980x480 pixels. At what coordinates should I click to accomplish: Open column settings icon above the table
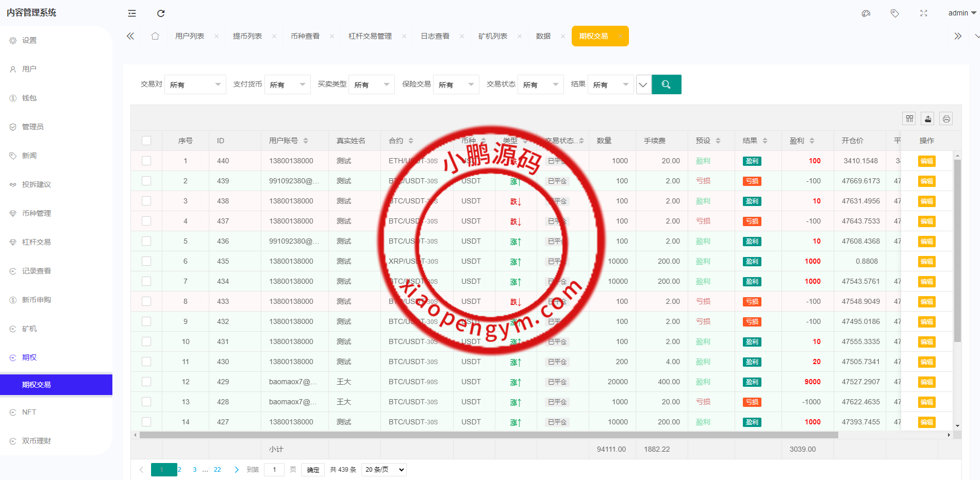point(909,118)
